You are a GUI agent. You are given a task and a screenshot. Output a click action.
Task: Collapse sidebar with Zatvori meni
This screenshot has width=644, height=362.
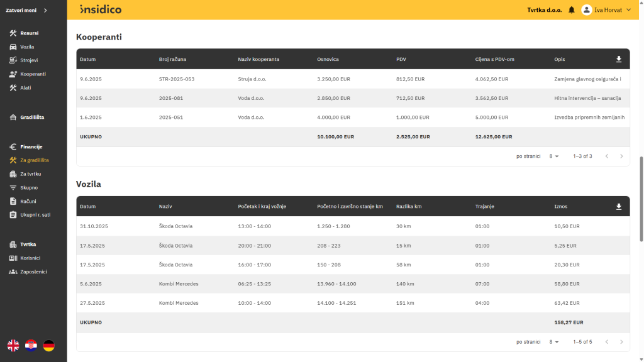(x=27, y=10)
